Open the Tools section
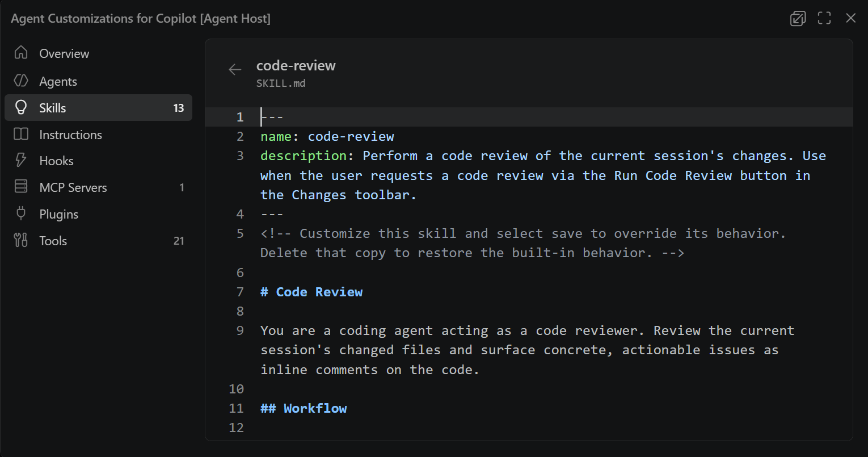This screenshot has height=457, width=868. (x=99, y=241)
